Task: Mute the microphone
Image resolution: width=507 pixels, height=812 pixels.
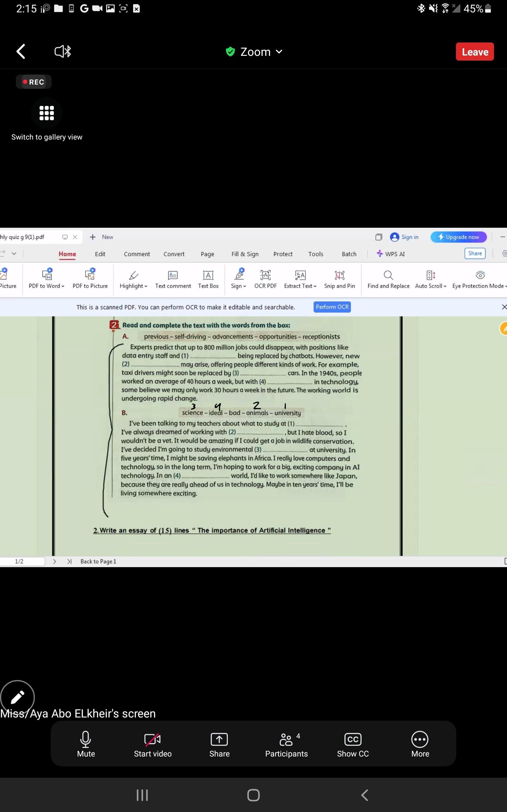Action: [86, 744]
